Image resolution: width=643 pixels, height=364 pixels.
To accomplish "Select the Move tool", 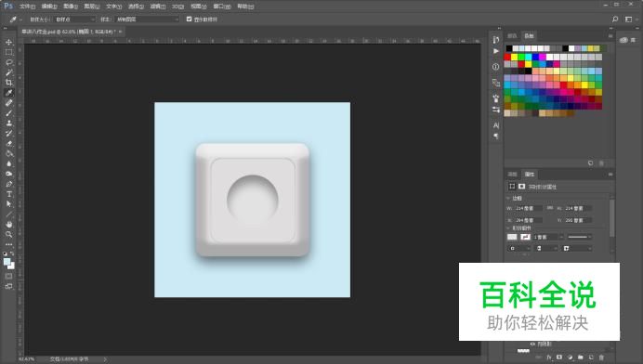I will tap(8, 42).
